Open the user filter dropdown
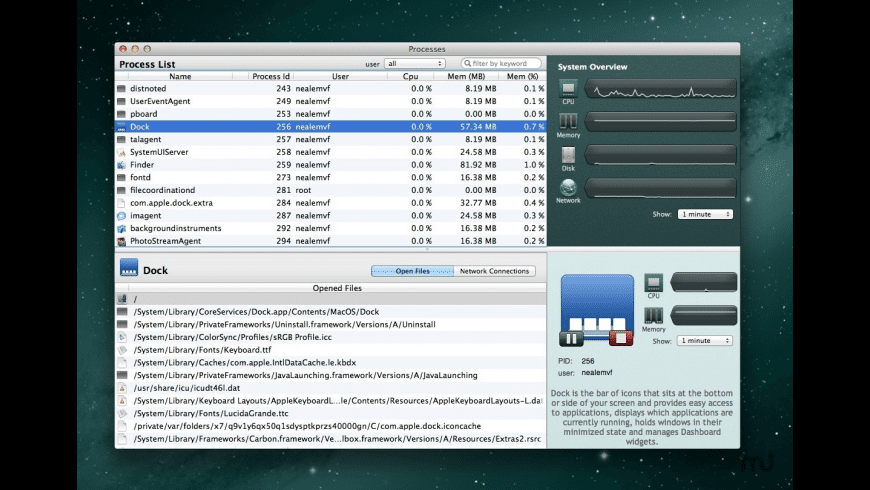870x490 pixels. point(414,64)
